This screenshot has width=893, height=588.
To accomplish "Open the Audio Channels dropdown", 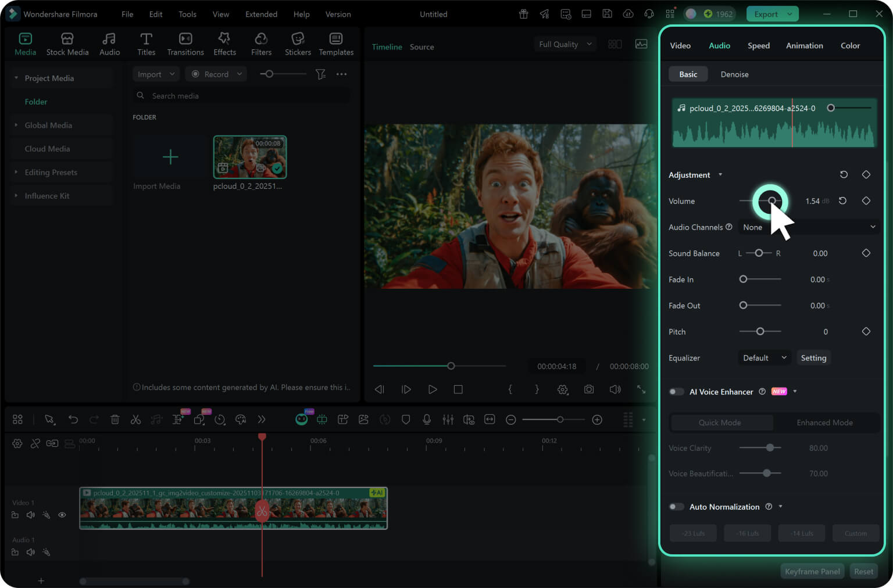I will pyautogui.click(x=809, y=227).
